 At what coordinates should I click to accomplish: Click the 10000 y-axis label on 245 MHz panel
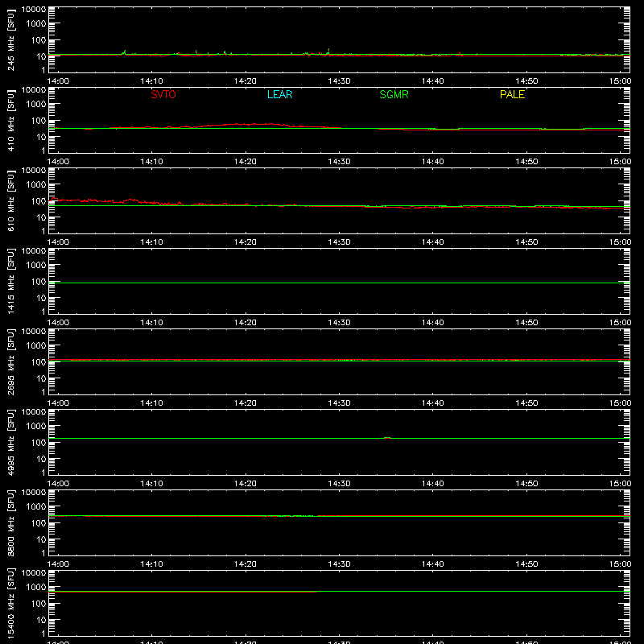[34, 10]
